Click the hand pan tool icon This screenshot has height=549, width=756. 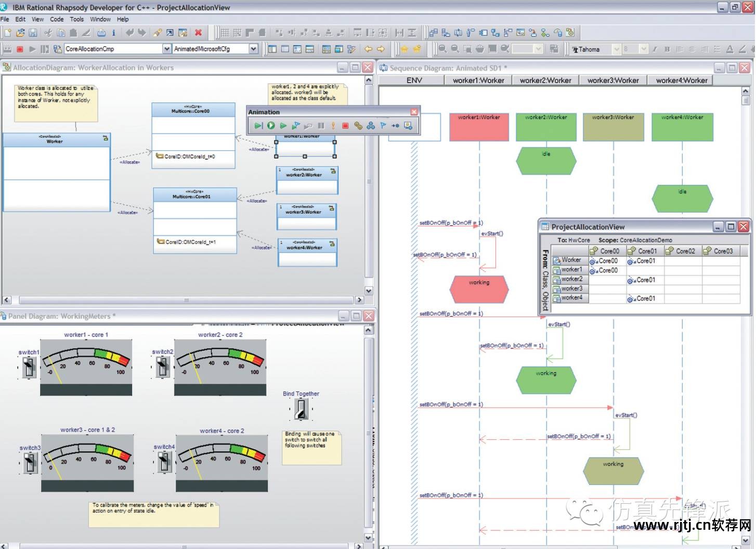point(479,49)
